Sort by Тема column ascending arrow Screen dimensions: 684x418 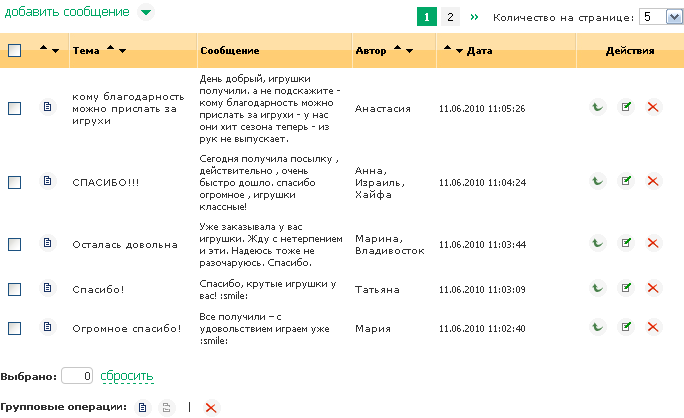[x=110, y=48]
